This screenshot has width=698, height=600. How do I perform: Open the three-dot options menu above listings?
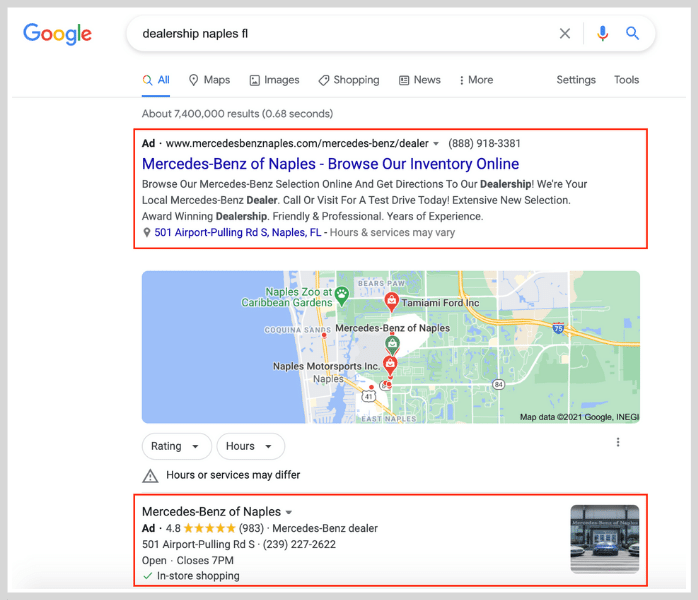coord(618,442)
